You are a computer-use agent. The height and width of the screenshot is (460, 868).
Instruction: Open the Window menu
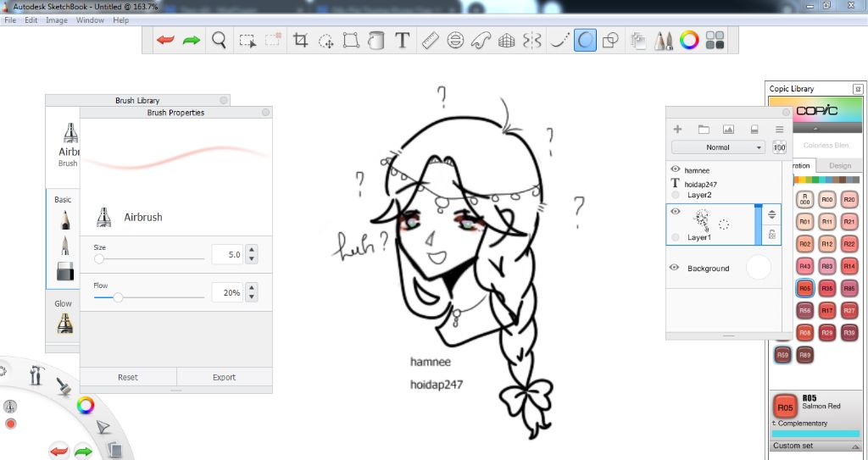(90, 20)
